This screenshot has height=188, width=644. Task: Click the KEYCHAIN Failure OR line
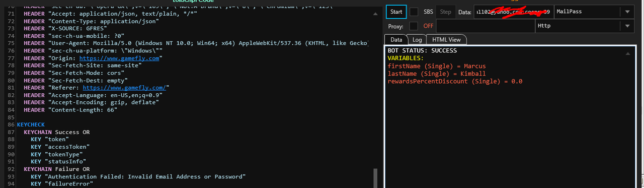pyautogui.click(x=56, y=169)
